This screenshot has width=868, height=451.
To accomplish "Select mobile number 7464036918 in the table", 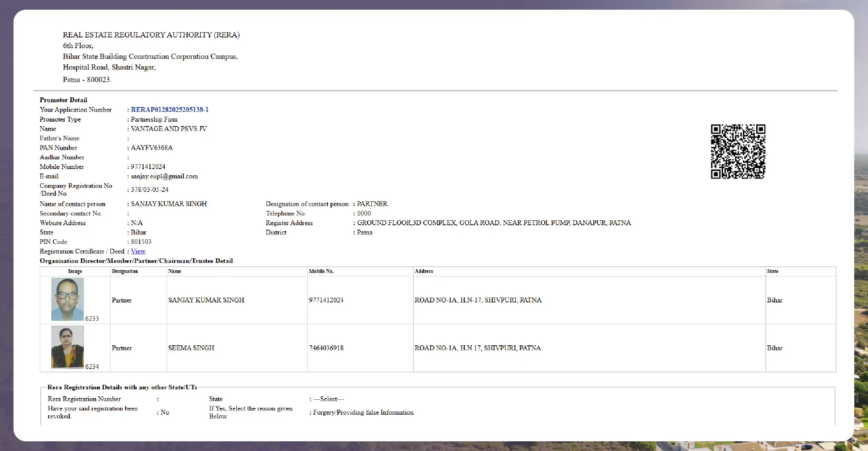I will [326, 348].
